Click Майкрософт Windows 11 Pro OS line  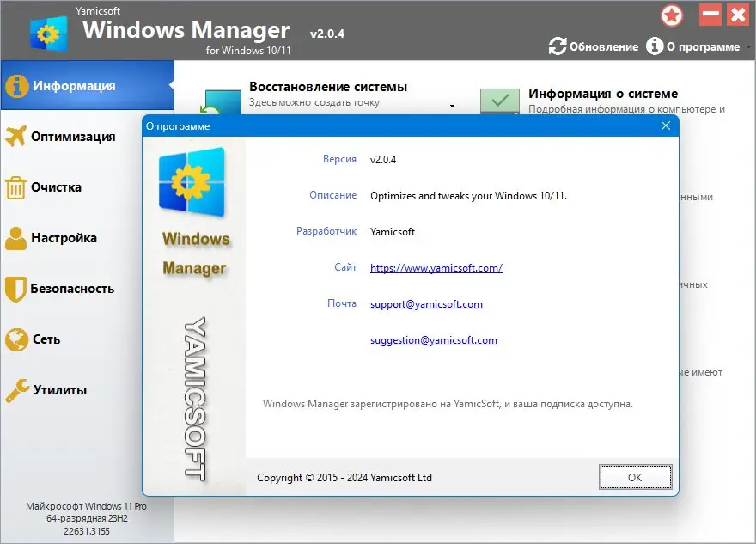86,506
